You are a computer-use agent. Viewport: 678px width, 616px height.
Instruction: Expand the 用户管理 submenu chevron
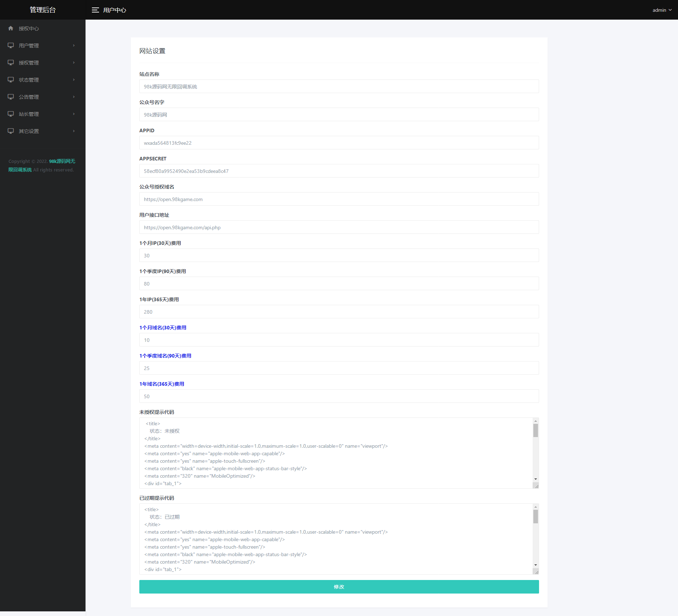[74, 45]
